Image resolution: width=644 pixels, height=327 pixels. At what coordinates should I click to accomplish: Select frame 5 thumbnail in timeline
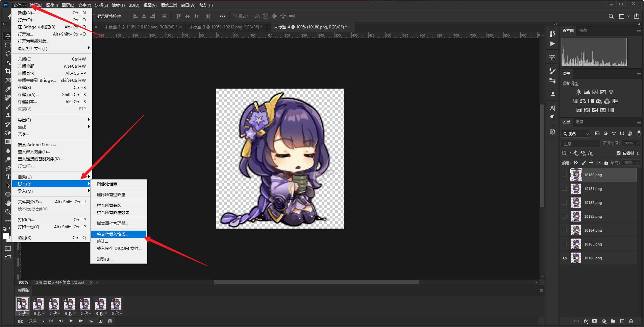click(x=84, y=304)
